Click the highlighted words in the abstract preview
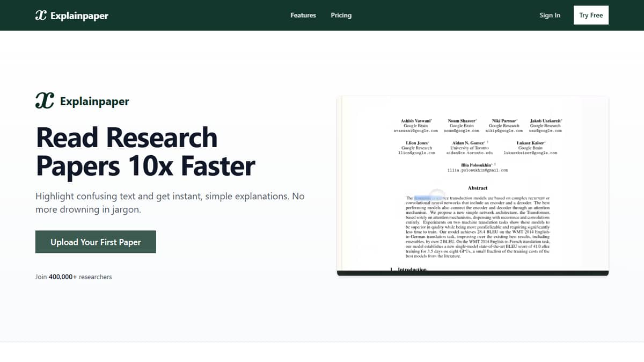The image size is (644, 362). [429, 198]
